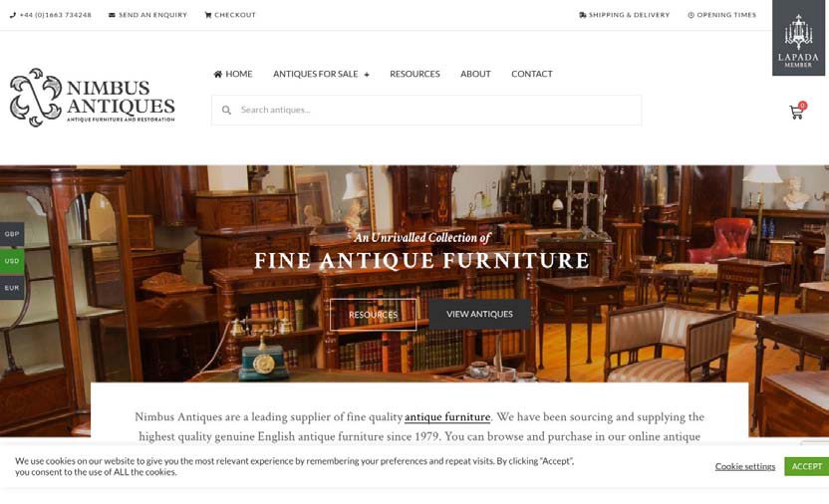
Task: Open the Resources menu item
Action: tap(414, 74)
